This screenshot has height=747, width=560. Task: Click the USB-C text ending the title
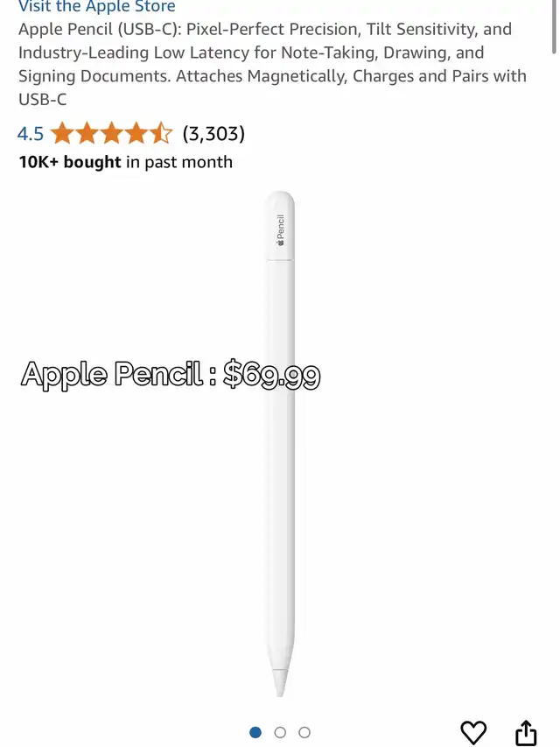click(42, 100)
